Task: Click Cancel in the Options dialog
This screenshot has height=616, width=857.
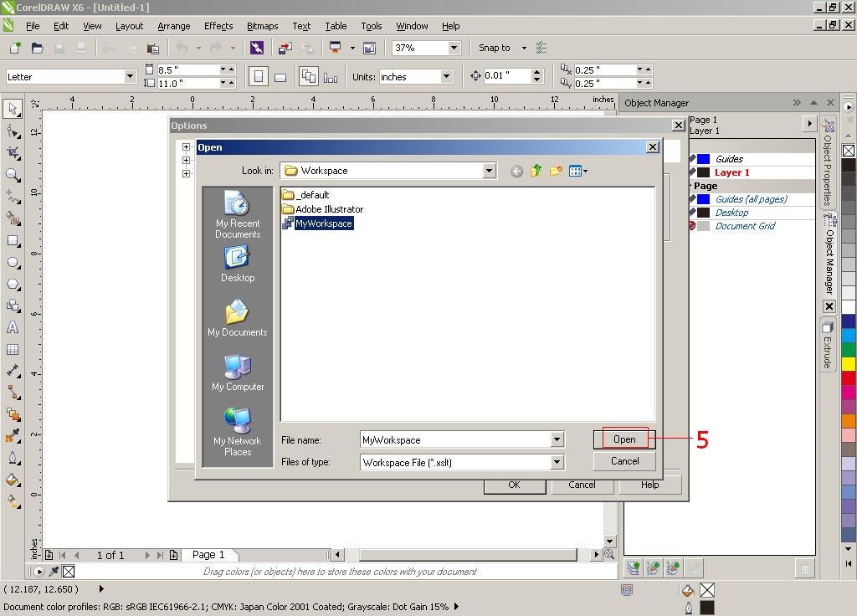Action: [582, 485]
